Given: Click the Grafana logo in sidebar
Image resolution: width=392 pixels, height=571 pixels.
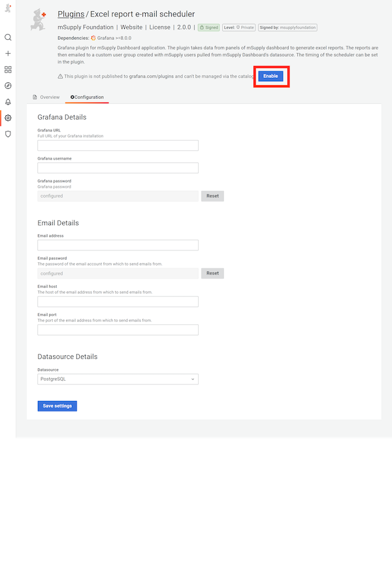Looking at the screenshot, I should (x=8, y=8).
